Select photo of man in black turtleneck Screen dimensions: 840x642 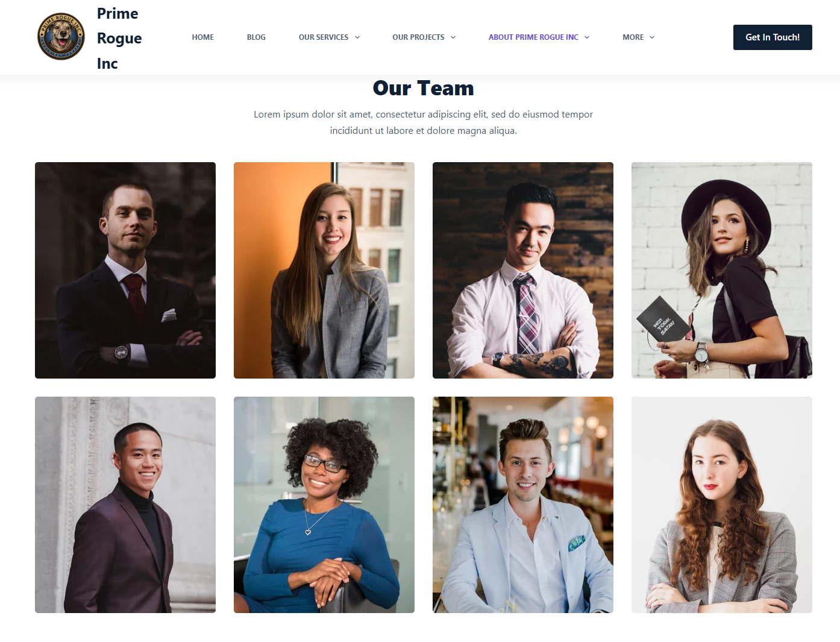point(125,505)
